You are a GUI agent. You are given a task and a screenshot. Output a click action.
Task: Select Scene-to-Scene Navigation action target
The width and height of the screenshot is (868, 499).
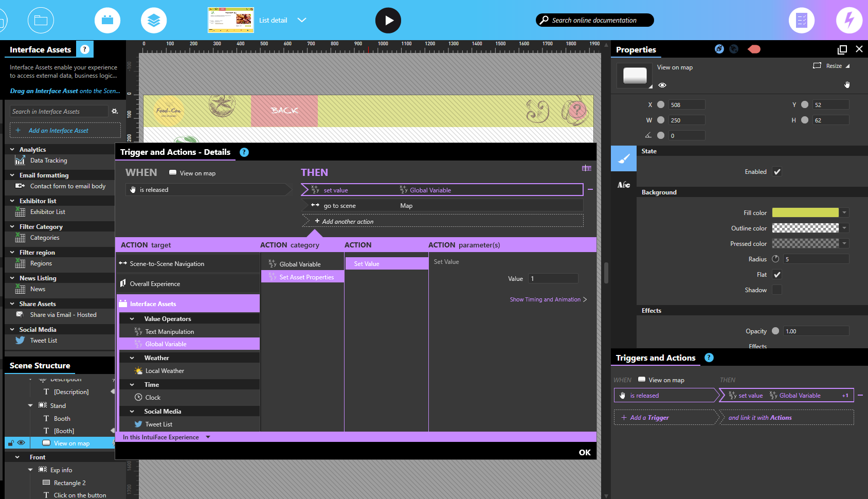(167, 264)
